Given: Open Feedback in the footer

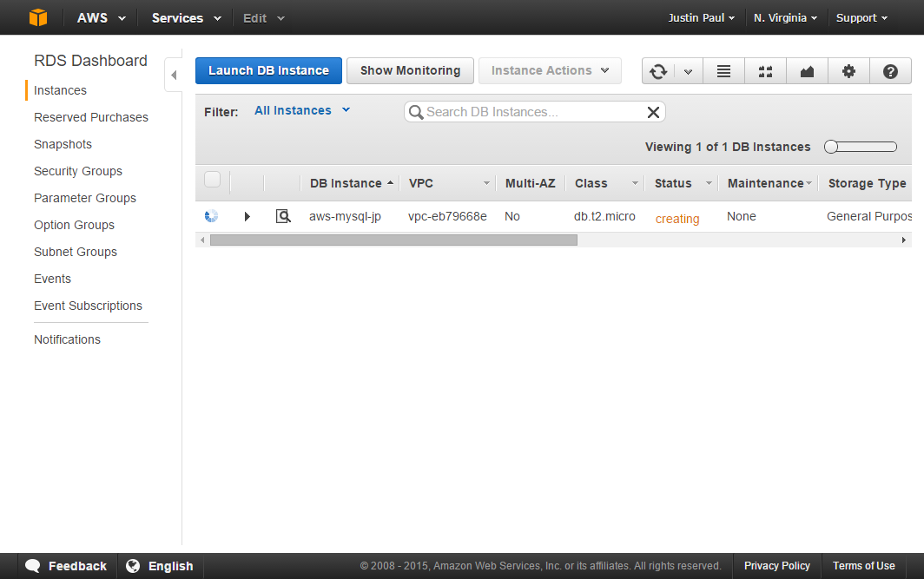Looking at the screenshot, I should tap(67, 565).
